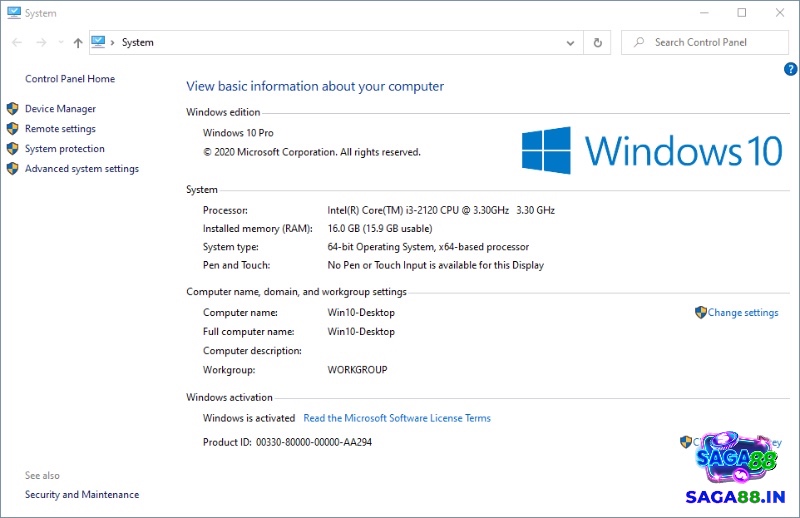Click the shield icon beside Device Manager
800x518 pixels.
tap(13, 109)
